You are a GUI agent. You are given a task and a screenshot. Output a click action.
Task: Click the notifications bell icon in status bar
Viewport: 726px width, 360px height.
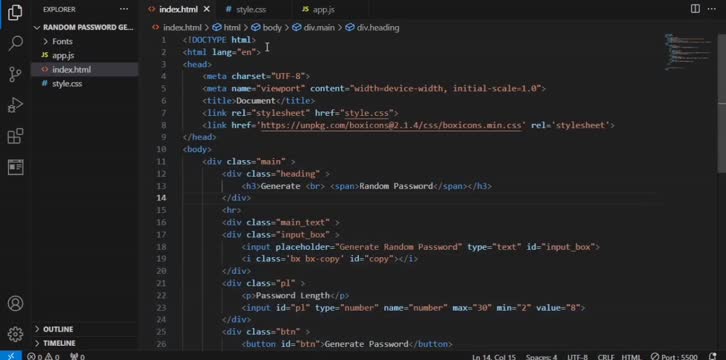coord(713,356)
